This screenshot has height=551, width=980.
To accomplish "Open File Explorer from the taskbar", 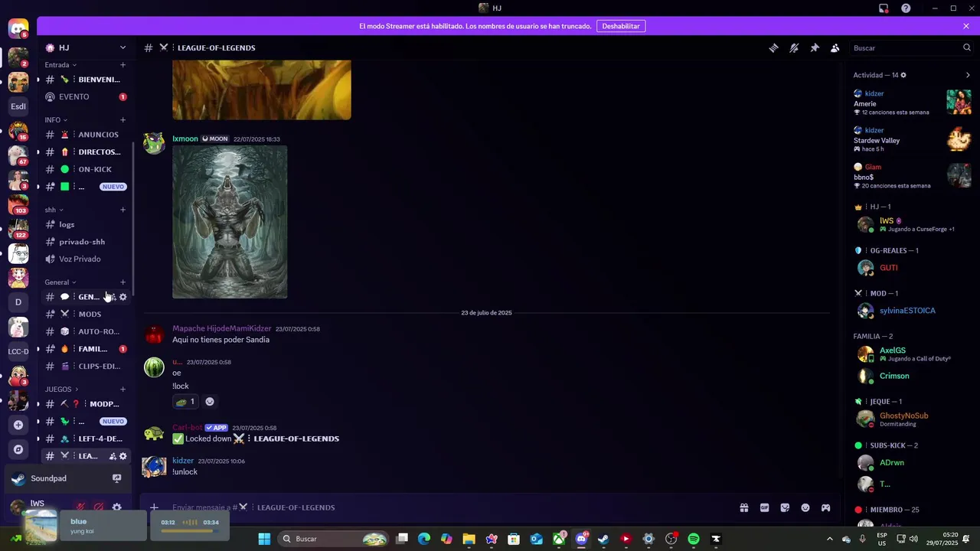I will [x=469, y=539].
